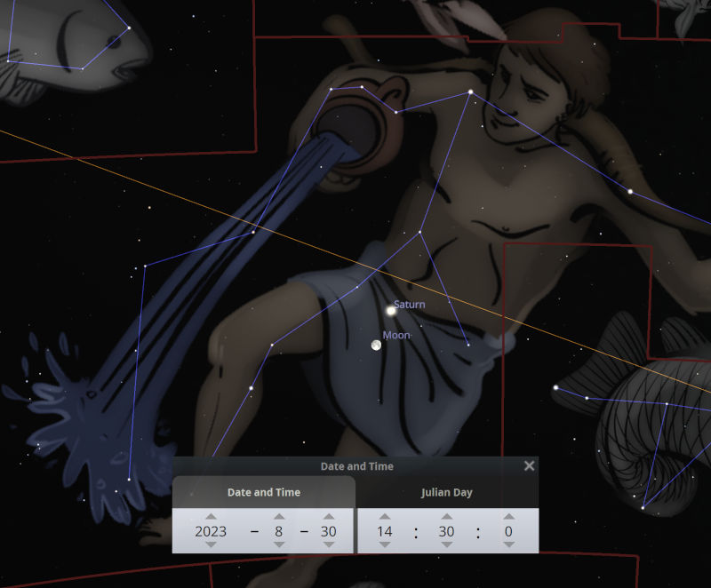
Task: Click the minutes field showing 30
Action: pyautogui.click(x=447, y=531)
